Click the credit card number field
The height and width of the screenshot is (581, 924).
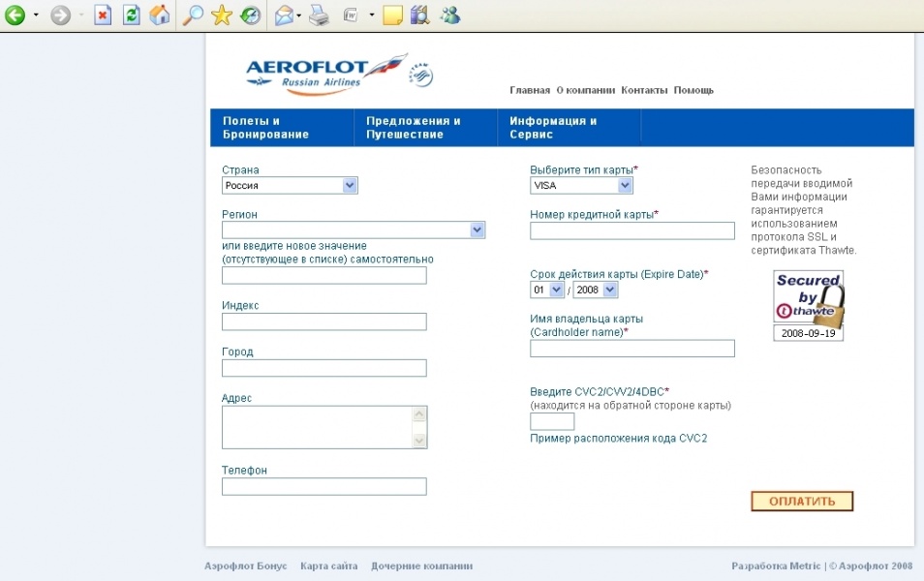click(631, 230)
